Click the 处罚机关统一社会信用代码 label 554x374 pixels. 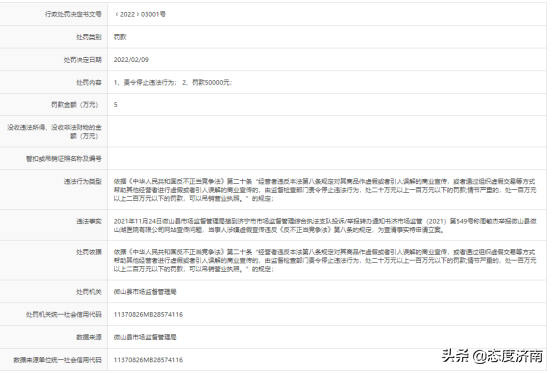[64, 314]
